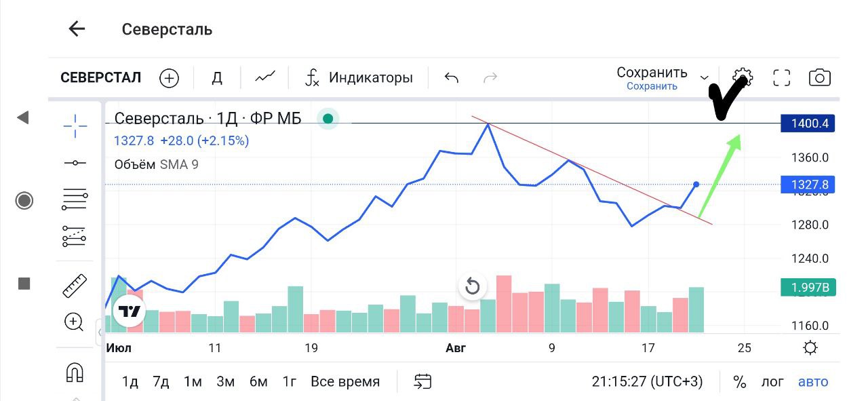This screenshot has height=401, width=868.
Task: Toggle logarithmic scale "лог"
Action: click(x=772, y=381)
